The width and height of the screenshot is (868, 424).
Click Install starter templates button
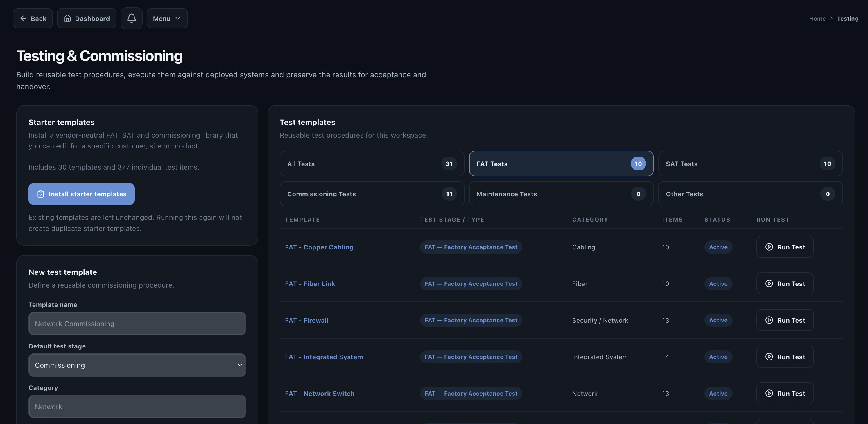[82, 194]
